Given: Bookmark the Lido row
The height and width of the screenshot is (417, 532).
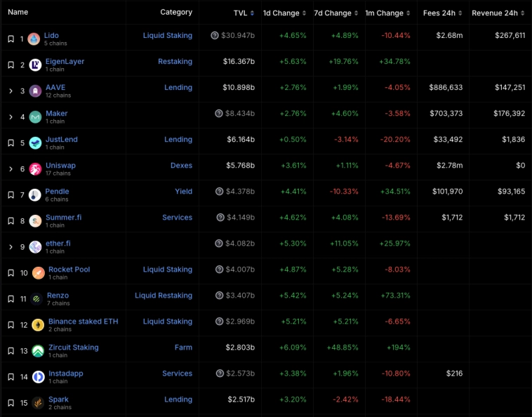Looking at the screenshot, I should (x=11, y=39).
